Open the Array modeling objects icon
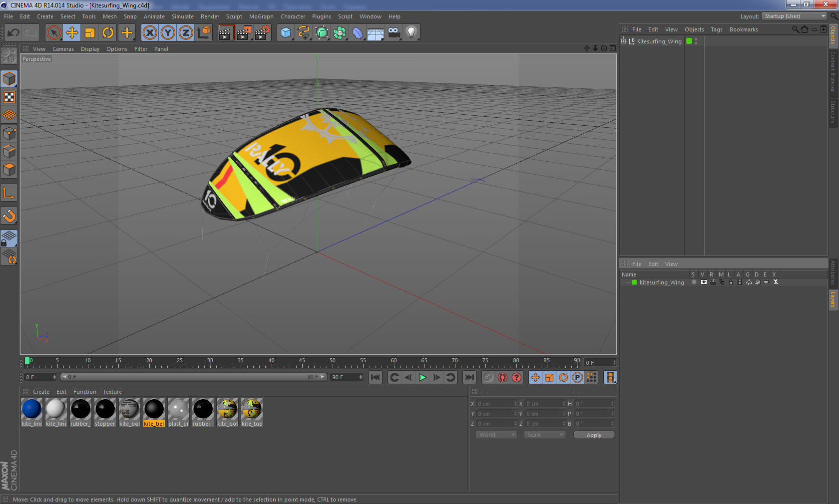 pos(340,33)
